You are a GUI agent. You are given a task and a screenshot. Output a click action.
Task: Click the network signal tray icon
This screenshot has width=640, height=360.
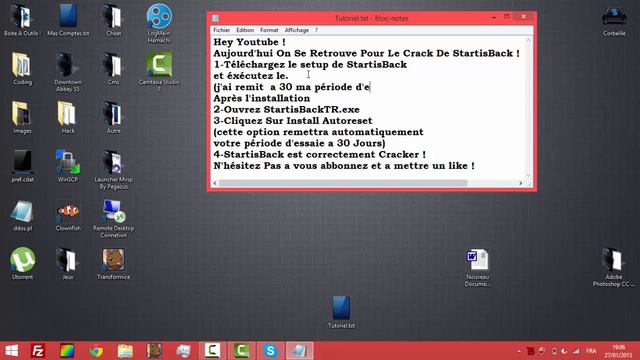576,351
